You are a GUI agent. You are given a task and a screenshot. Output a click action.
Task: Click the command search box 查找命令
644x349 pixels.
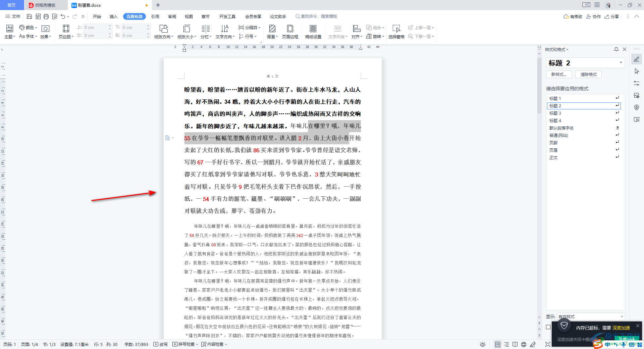click(x=316, y=16)
